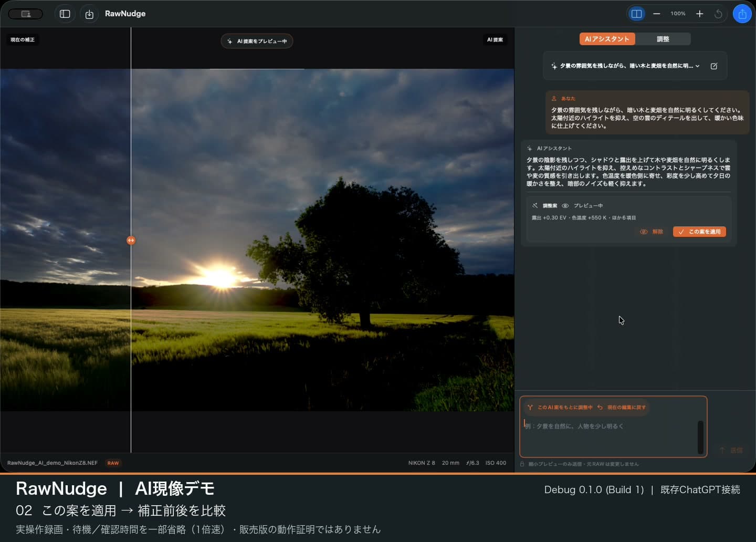Zoom out with the minus icon
756x542 pixels.
click(656, 14)
